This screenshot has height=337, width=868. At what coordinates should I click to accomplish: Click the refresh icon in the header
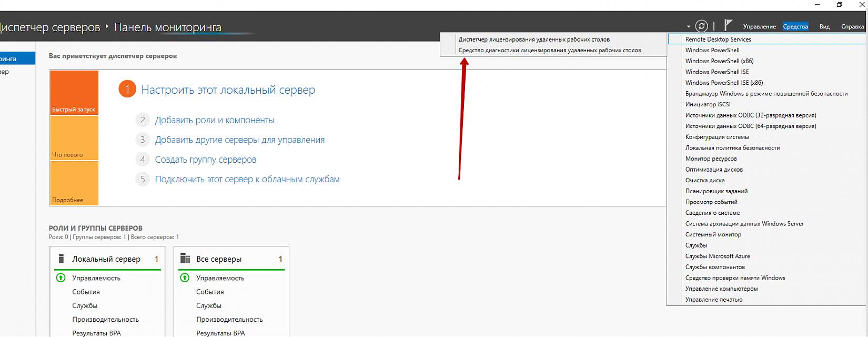(x=701, y=26)
